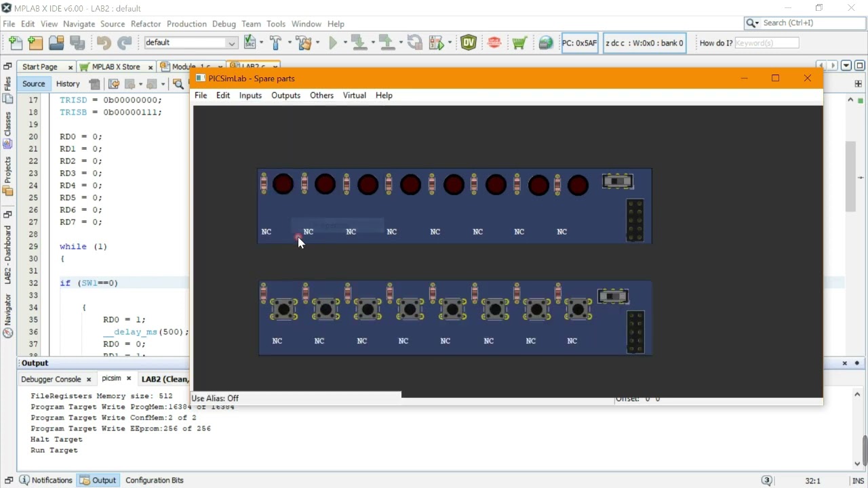Click the Redo toolbar icon
Viewport: 868px width, 488px height.
tap(124, 43)
